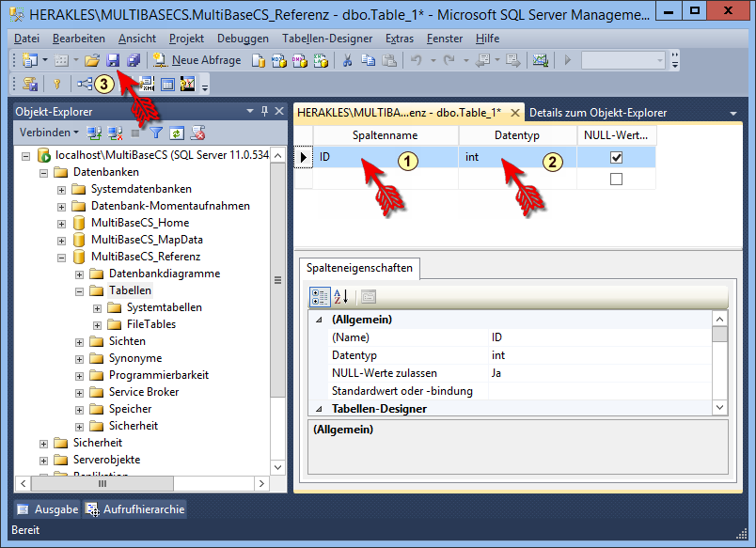Switch to Details zum Objekt-Explorer tab
756x548 pixels.
598,113
